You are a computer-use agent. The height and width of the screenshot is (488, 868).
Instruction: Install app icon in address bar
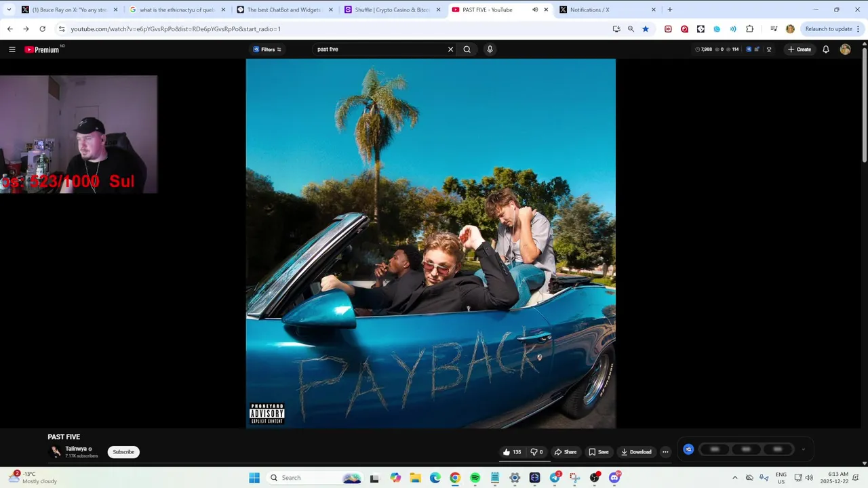[616, 29]
